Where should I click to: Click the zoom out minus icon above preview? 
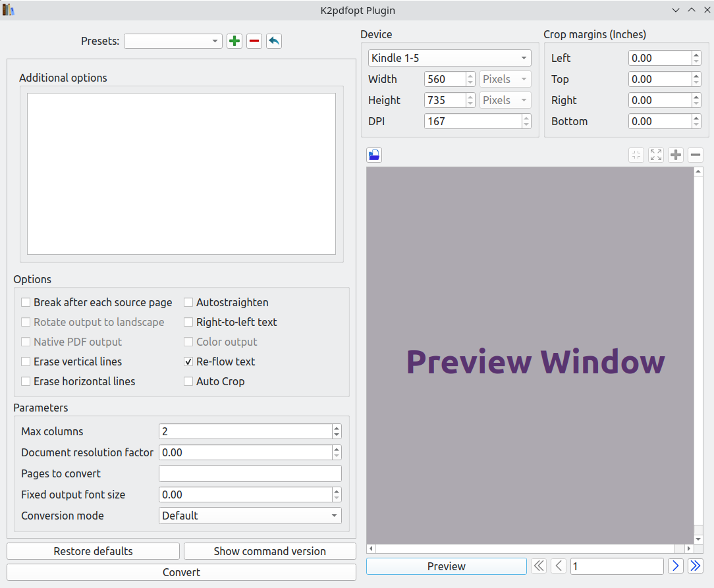click(696, 155)
